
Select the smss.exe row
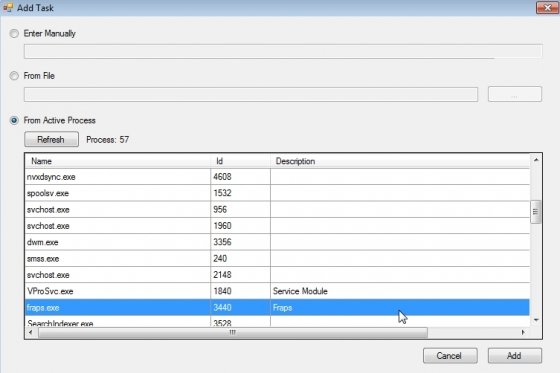[x=277, y=259]
